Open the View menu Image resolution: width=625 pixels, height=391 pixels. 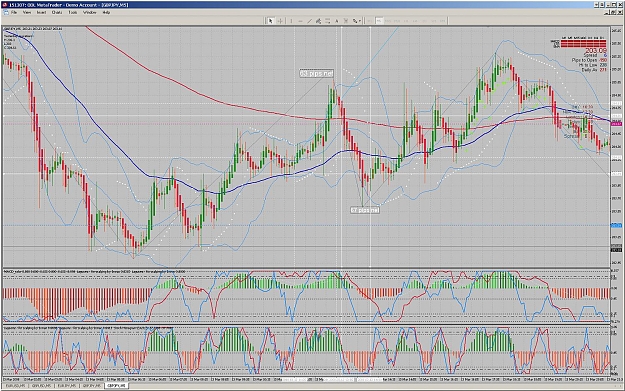pyautogui.click(x=27, y=12)
